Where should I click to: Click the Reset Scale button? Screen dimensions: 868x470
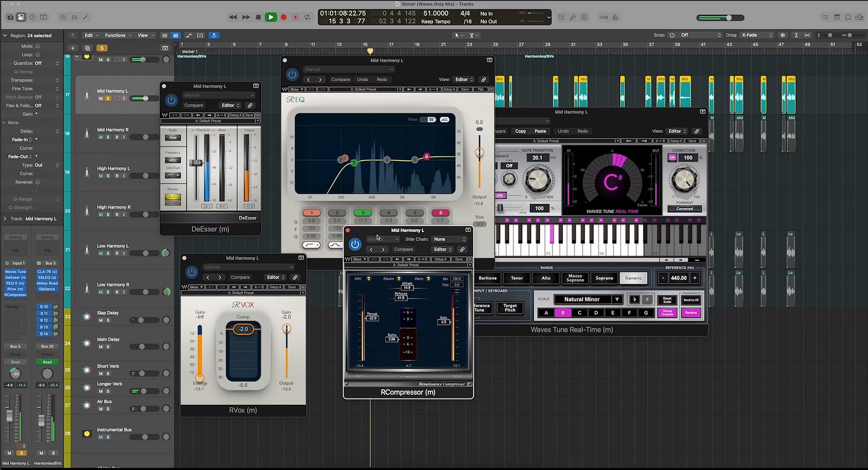(667, 299)
